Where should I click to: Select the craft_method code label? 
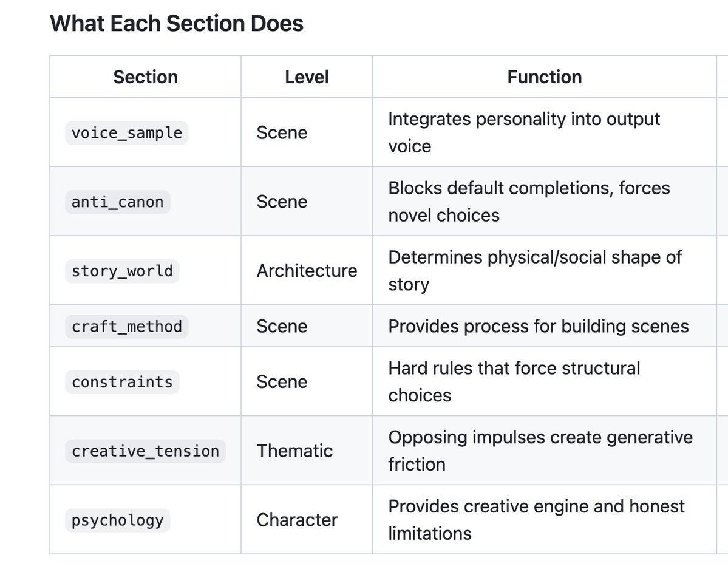coord(127,326)
